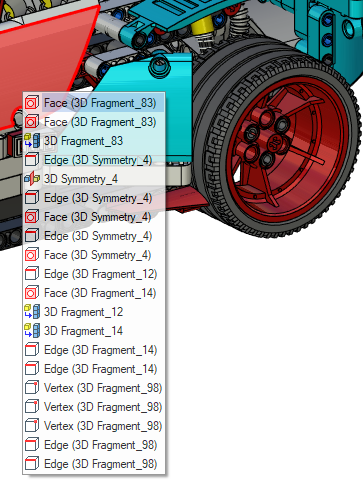This screenshot has height=483, width=363.
Task: Click the first Face (3D Symmetry_4) icon
Action: coord(32,217)
